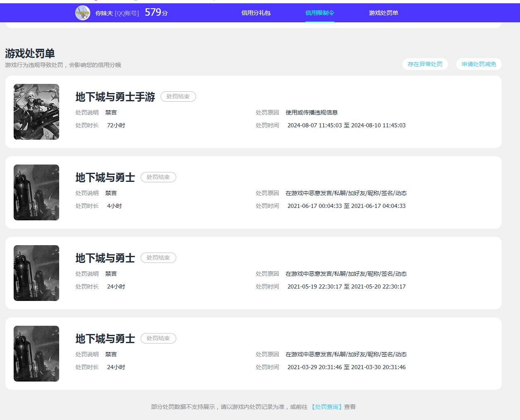Click time range 2024-08-07 11:45:03 至 2024-08-10
Viewport: 520px width, 420px height.
click(346, 125)
